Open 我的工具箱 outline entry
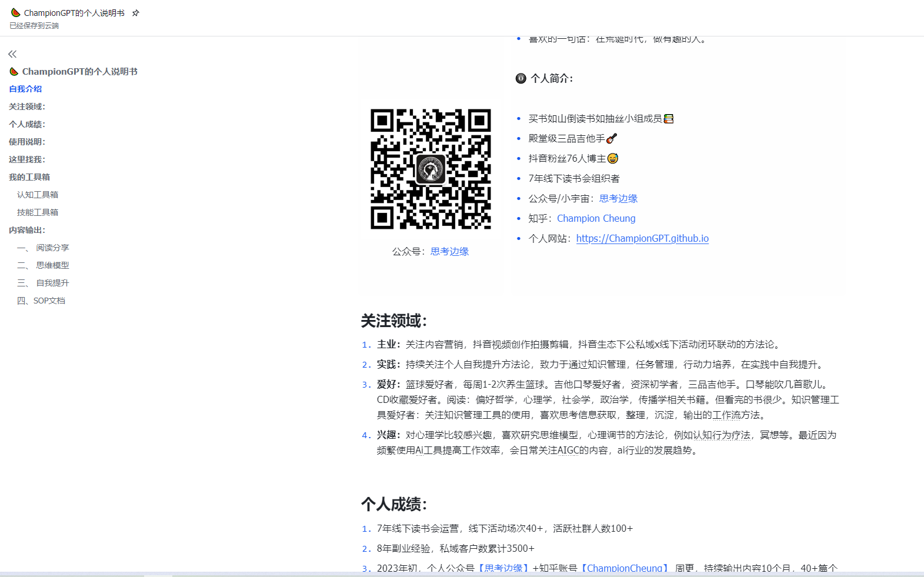The width and height of the screenshot is (924, 577). pos(29,177)
